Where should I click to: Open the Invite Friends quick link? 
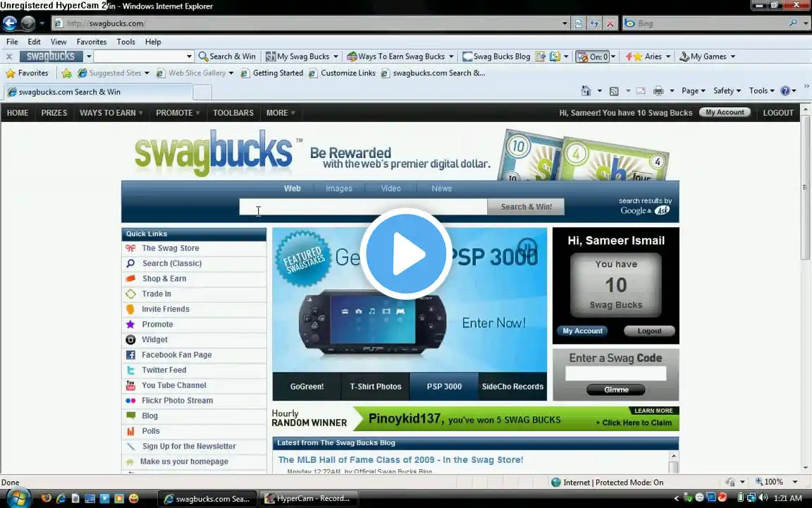tap(166, 310)
